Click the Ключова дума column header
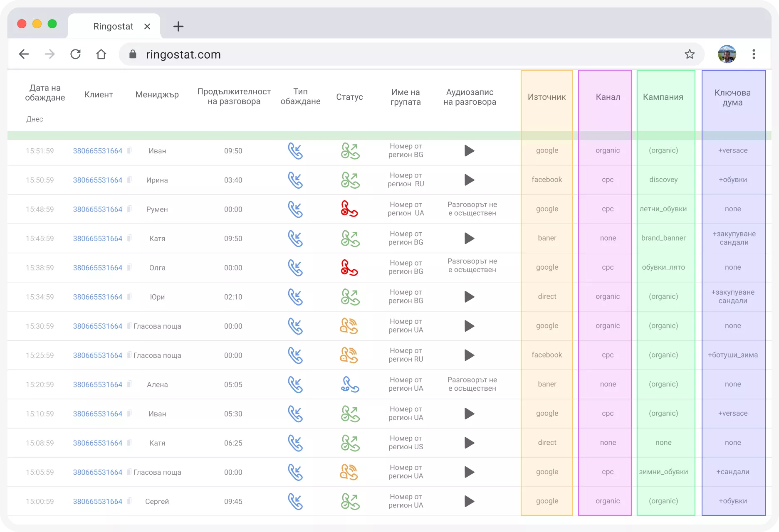Image resolution: width=779 pixels, height=532 pixels. [x=732, y=98]
